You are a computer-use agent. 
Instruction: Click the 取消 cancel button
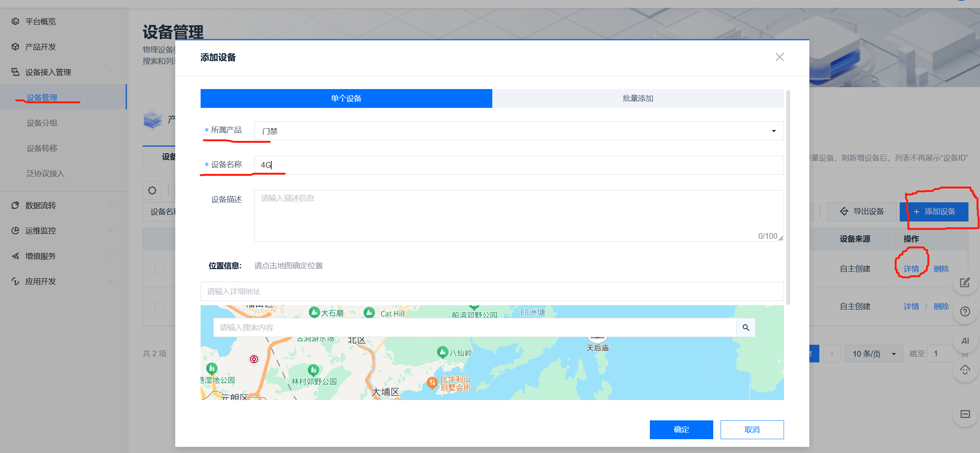point(752,430)
